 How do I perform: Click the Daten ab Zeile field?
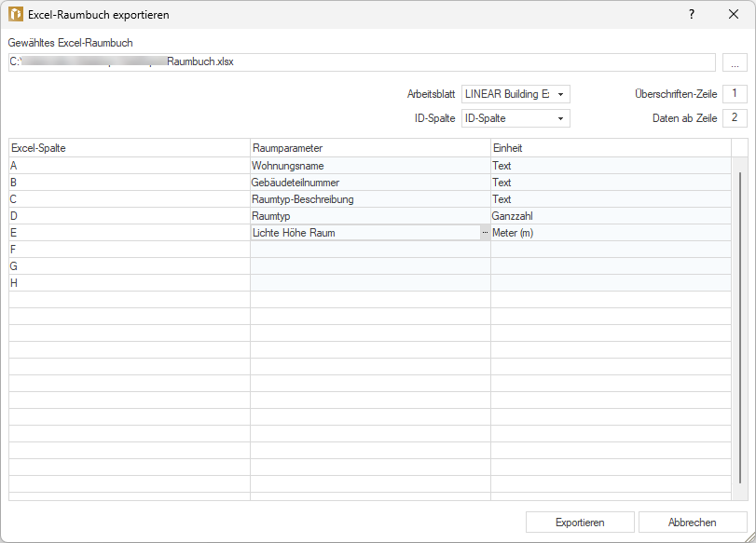(x=735, y=117)
